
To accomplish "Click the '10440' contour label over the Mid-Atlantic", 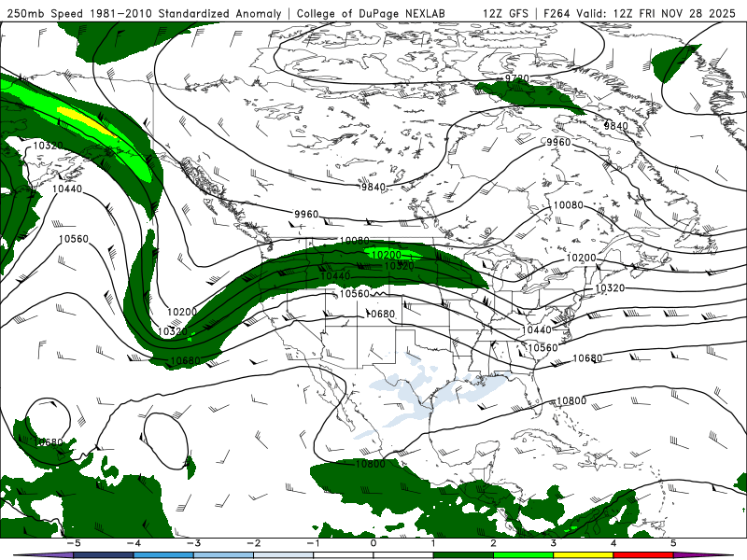I will click(537, 330).
